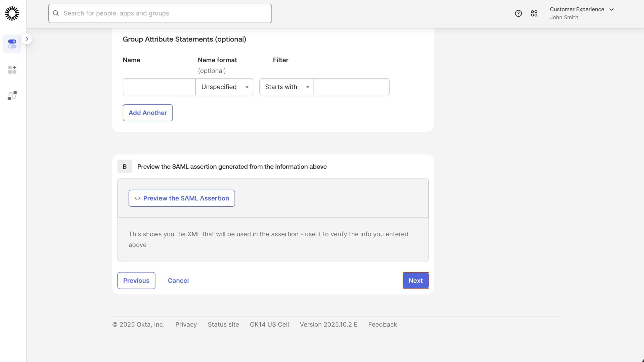The height and width of the screenshot is (362, 644).
Task: Click the Feedback footer link
Action: click(382, 324)
